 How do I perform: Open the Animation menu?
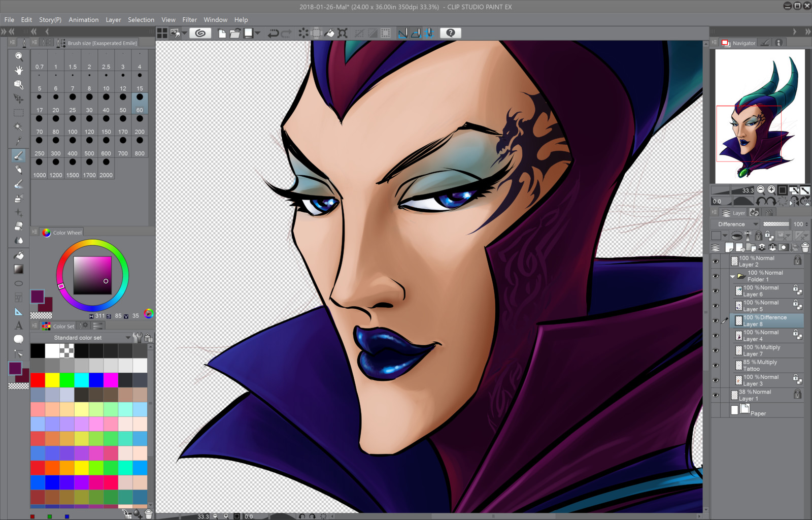[84, 20]
